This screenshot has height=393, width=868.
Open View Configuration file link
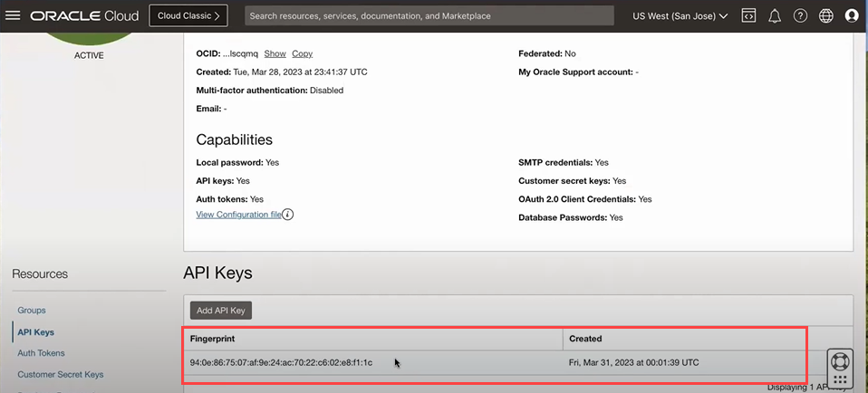click(x=238, y=215)
